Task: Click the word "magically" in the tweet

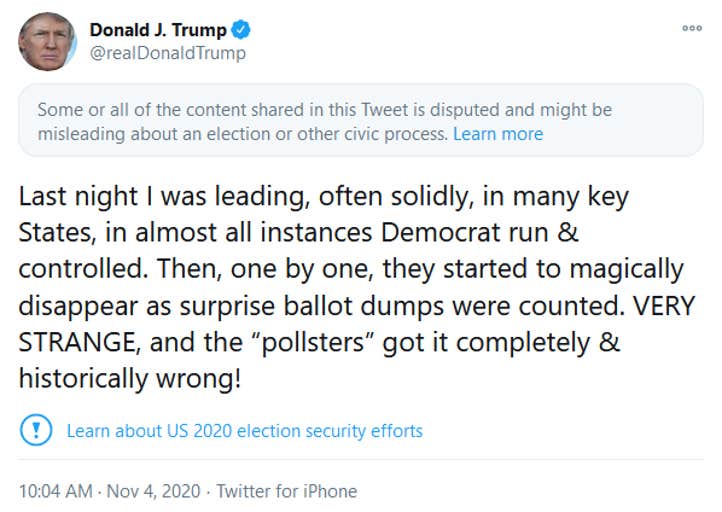Action: point(612,269)
